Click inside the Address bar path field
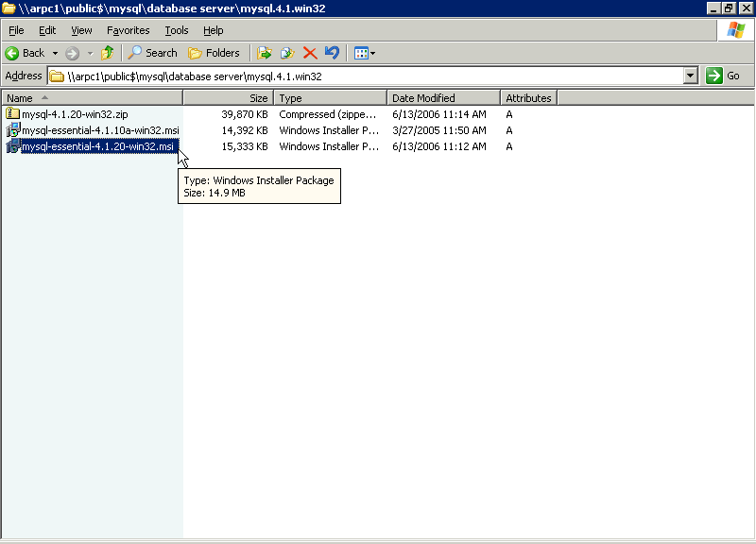Image resolution: width=756 pixels, height=544 pixels. [x=369, y=76]
